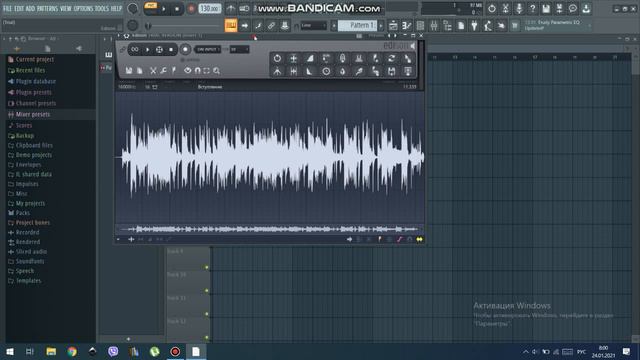The height and width of the screenshot is (360, 640).
Task: Click the tempo value 130
Action: 210,9
